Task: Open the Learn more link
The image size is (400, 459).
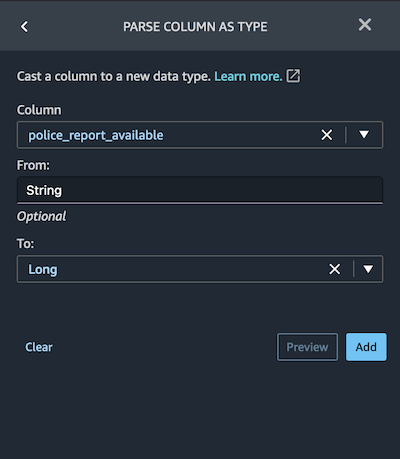Action: point(248,76)
